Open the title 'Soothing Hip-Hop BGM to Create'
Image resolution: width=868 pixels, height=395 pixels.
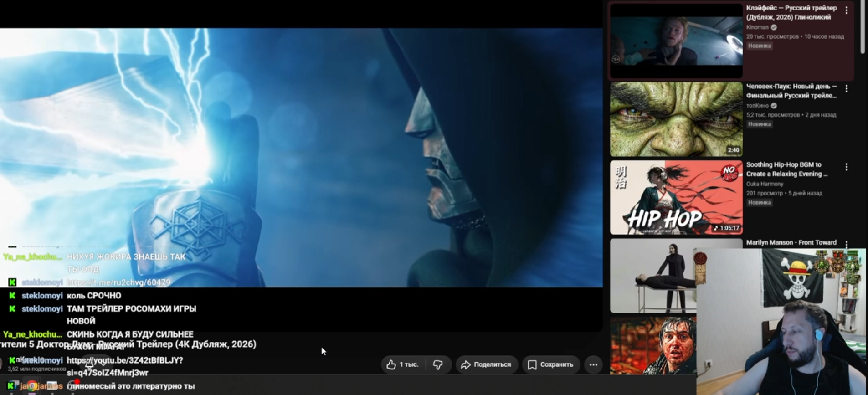tap(787, 169)
